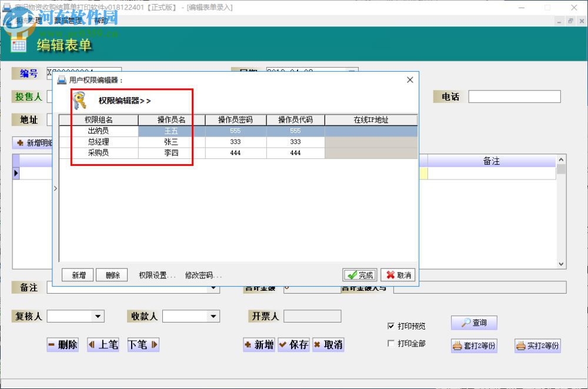This screenshot has height=389, width=588.
Task: Disable the 打印预览 checkbox
Action: pos(391,326)
